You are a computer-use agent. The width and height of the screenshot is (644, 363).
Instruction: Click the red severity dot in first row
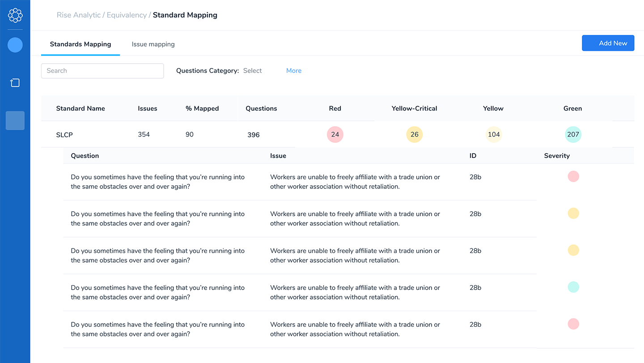pos(573,176)
